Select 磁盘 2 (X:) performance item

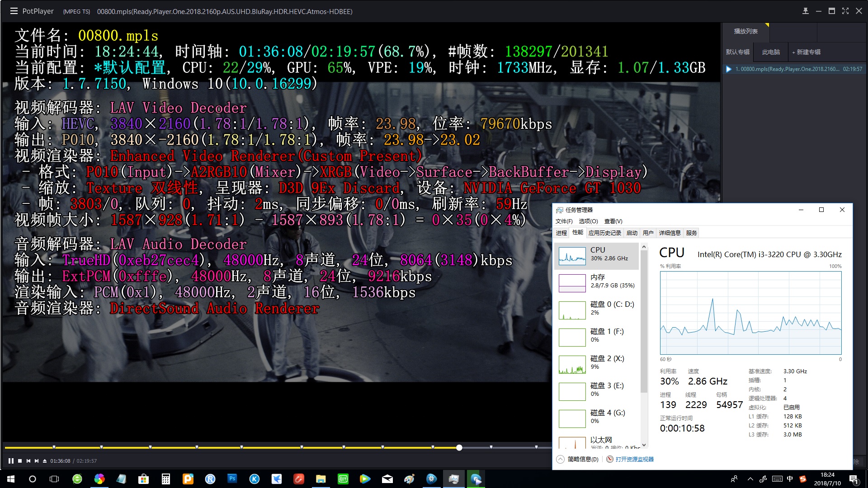(597, 365)
